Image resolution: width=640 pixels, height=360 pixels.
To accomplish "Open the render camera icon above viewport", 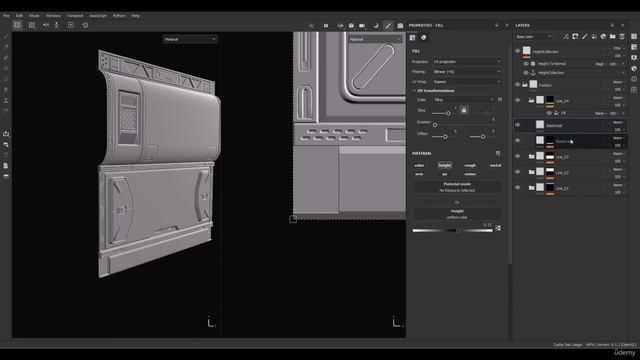I will (400, 26).
